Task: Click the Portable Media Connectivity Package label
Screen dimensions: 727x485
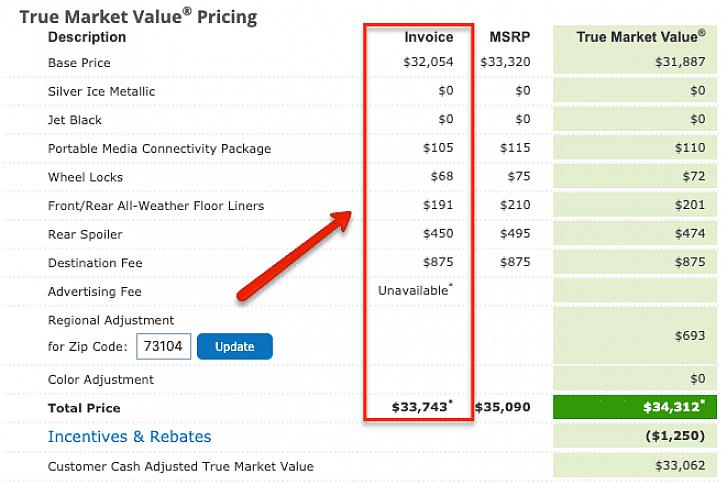Action: coord(159,149)
